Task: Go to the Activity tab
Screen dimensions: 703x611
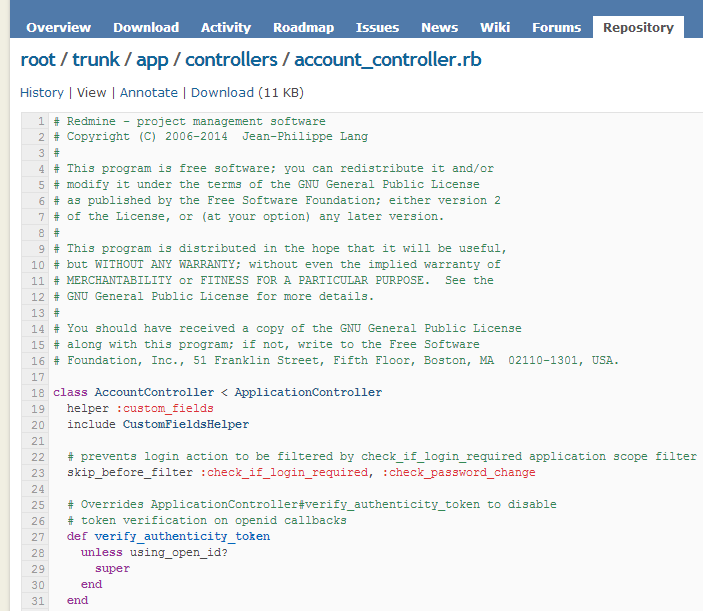Action: point(226,27)
